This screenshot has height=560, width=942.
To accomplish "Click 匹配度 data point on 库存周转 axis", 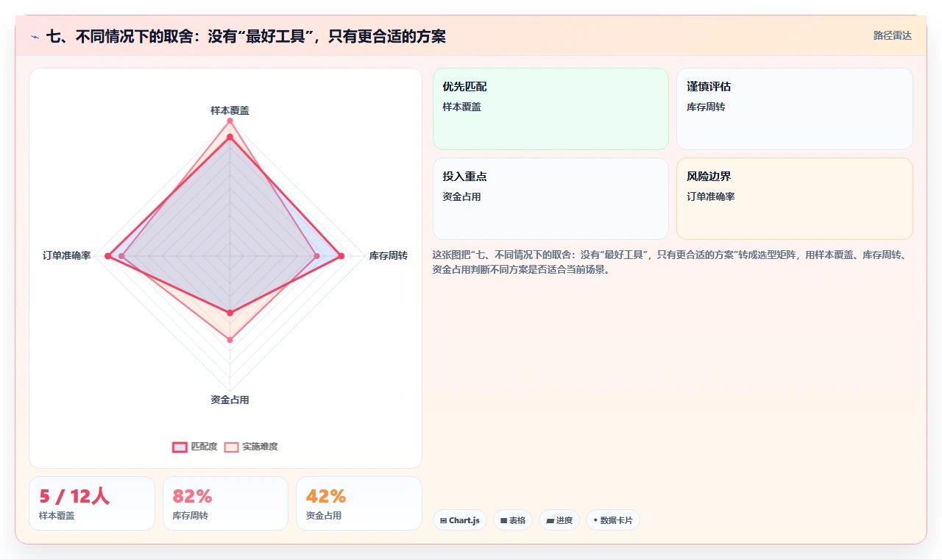I will 341,256.
